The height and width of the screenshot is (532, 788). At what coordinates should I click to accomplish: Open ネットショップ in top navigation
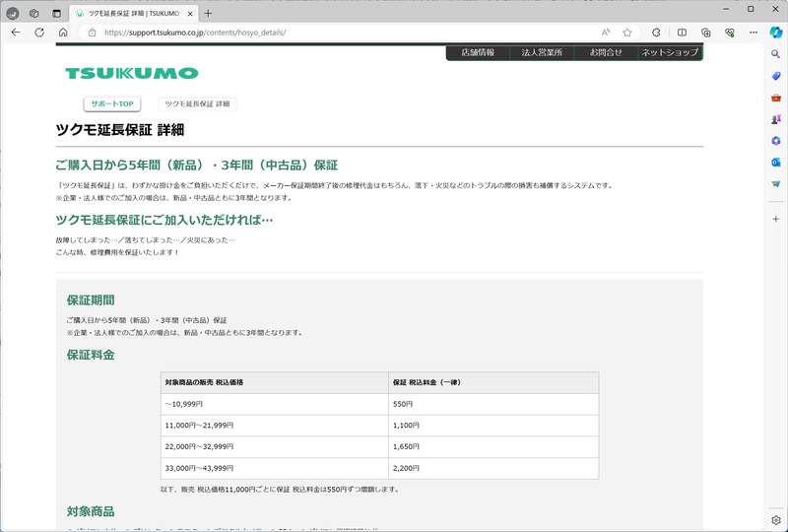coord(670,52)
